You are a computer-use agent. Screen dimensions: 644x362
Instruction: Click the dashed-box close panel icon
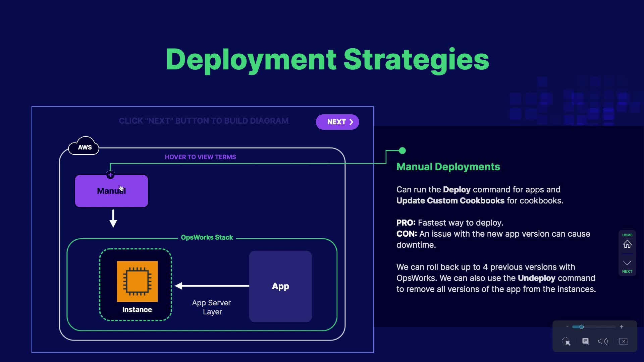click(624, 341)
